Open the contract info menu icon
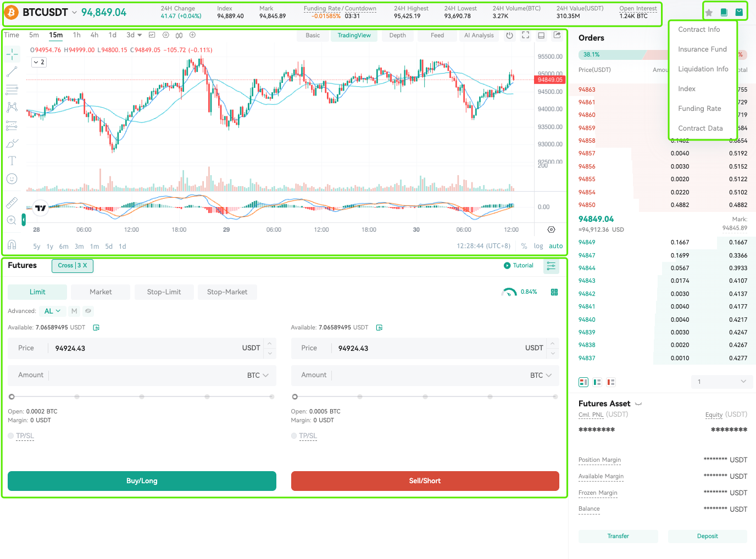 point(739,12)
